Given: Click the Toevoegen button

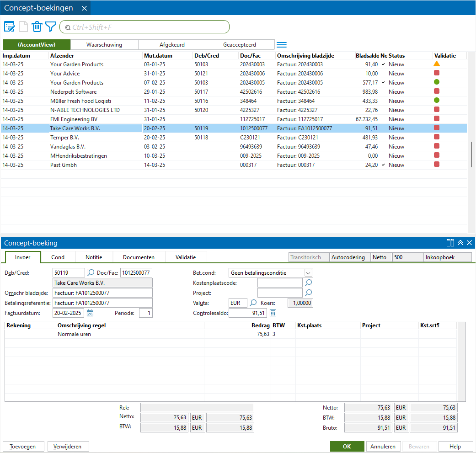Looking at the screenshot, I should pos(23,447).
